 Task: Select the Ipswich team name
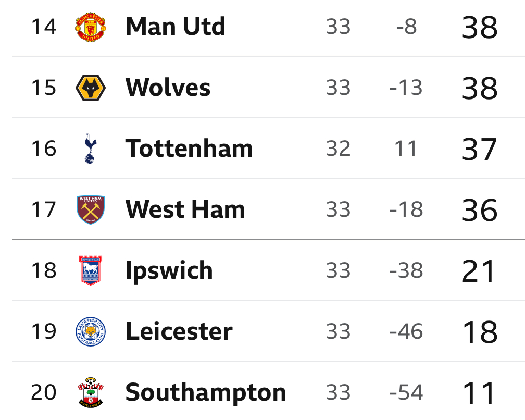[x=169, y=270]
